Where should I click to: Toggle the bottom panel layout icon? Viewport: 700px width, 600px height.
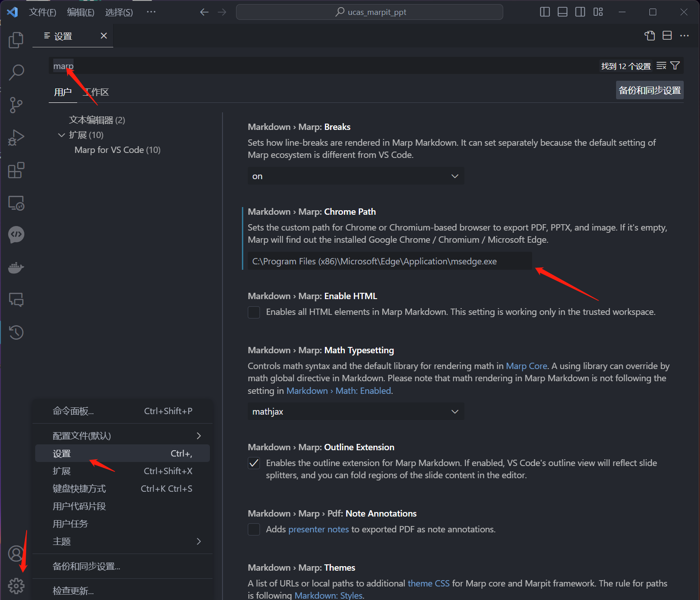[x=562, y=12]
